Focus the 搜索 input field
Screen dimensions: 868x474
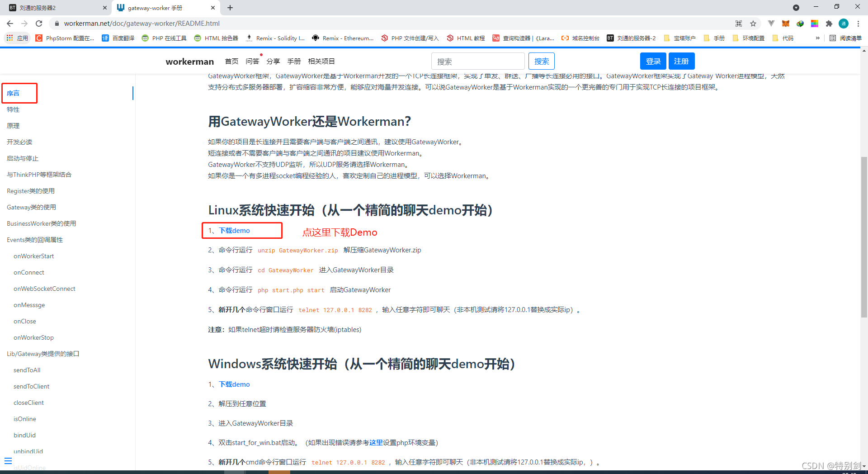478,62
